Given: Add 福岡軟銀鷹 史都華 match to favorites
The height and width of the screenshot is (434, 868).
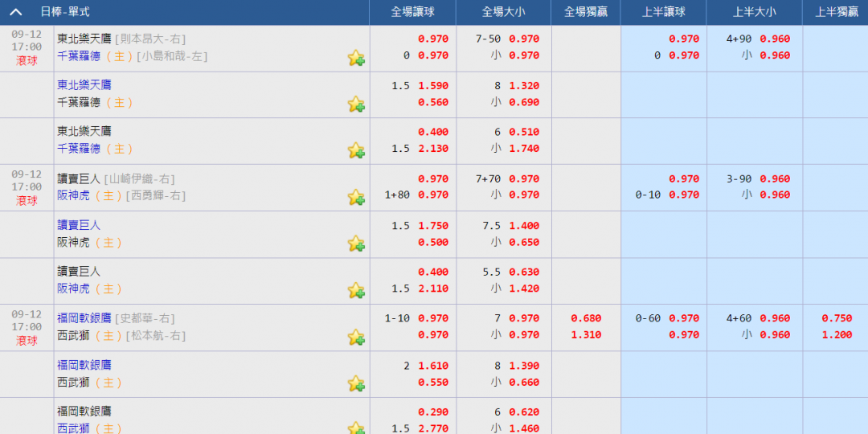Looking at the screenshot, I should pos(356,337).
